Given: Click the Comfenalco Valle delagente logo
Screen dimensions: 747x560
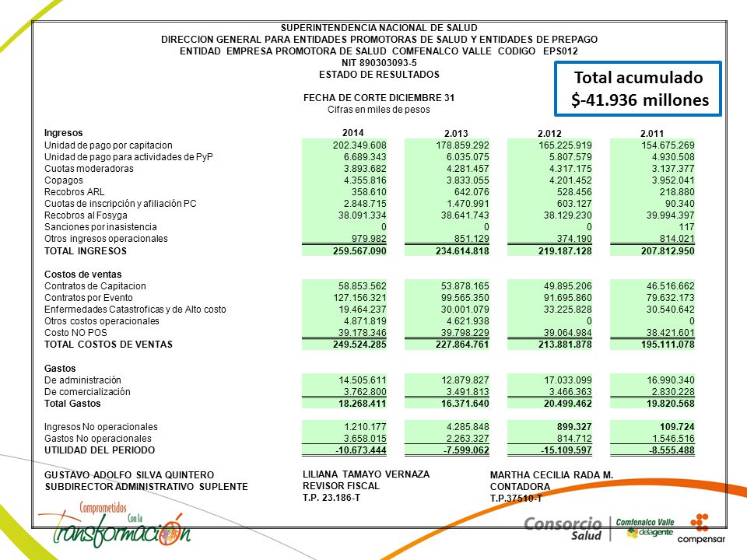Looking at the screenshot, I should click(645, 528).
